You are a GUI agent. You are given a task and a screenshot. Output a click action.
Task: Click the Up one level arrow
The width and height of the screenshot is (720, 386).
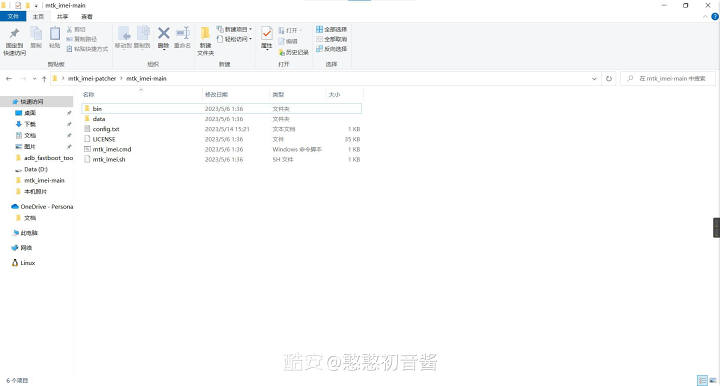pyautogui.click(x=44, y=78)
